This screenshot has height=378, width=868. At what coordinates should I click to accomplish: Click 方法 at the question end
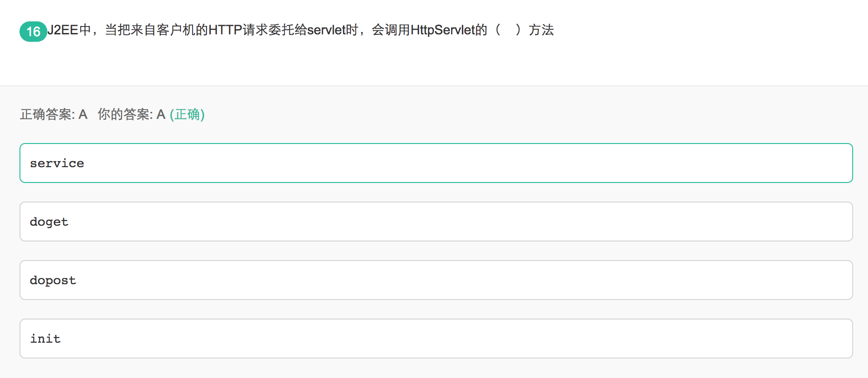(x=541, y=30)
